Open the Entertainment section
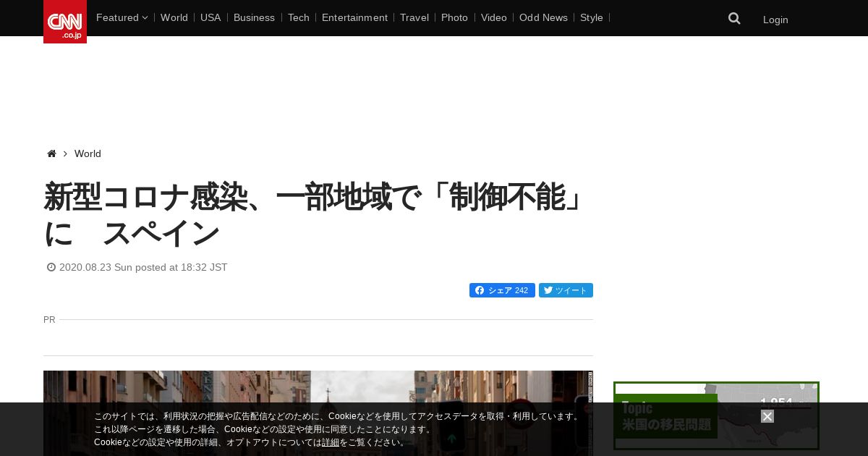This screenshot has height=456, width=868. click(354, 17)
